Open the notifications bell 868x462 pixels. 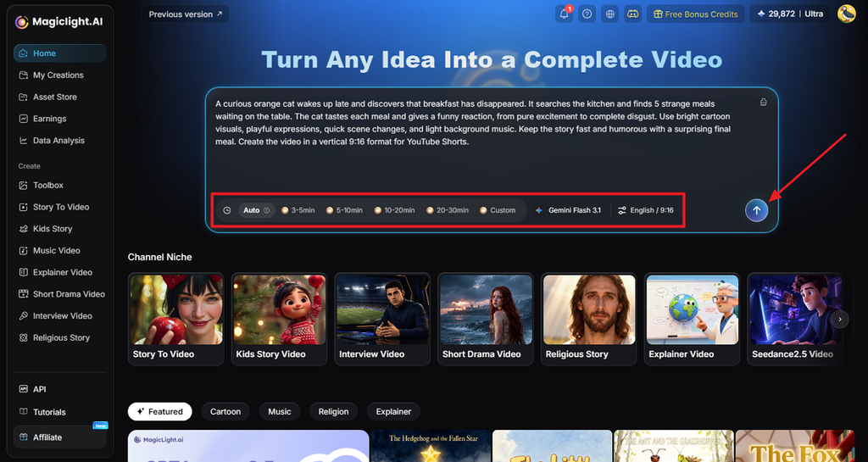click(x=564, y=14)
